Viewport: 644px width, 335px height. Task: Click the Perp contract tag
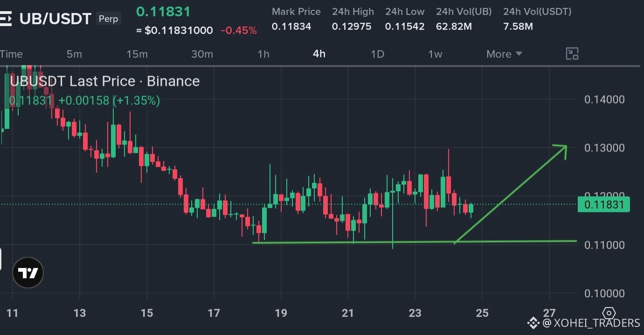[x=108, y=19]
